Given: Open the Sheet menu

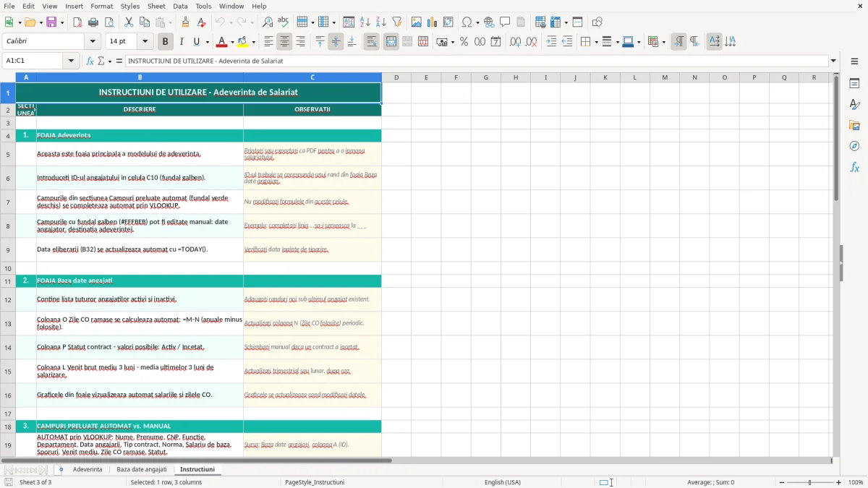Looking at the screenshot, I should (157, 6).
